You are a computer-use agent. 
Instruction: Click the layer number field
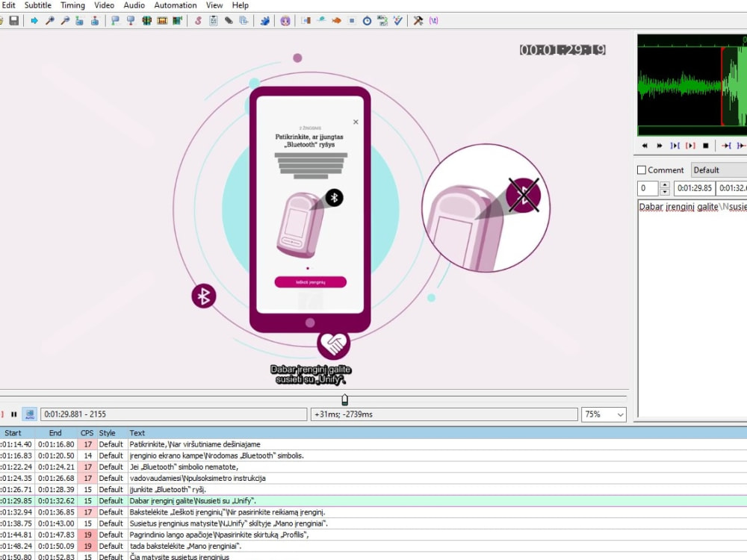pyautogui.click(x=648, y=188)
